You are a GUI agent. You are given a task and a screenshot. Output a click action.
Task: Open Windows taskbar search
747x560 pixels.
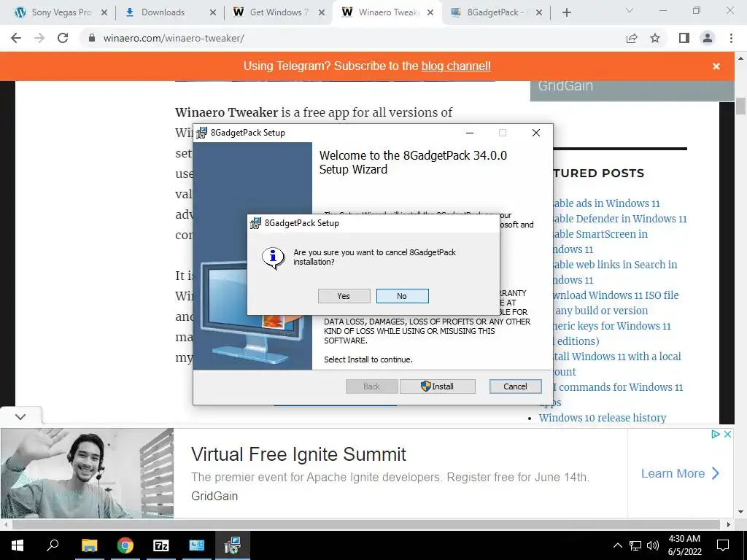[x=53, y=545]
